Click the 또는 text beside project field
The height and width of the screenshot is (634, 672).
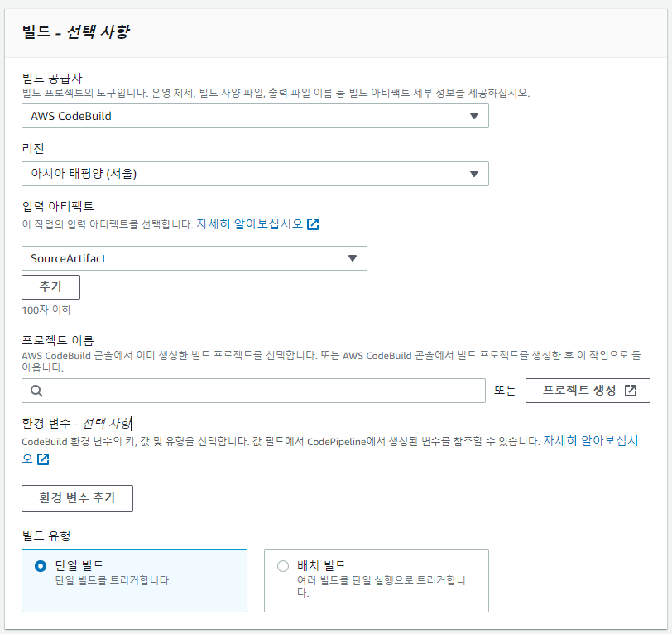505,391
